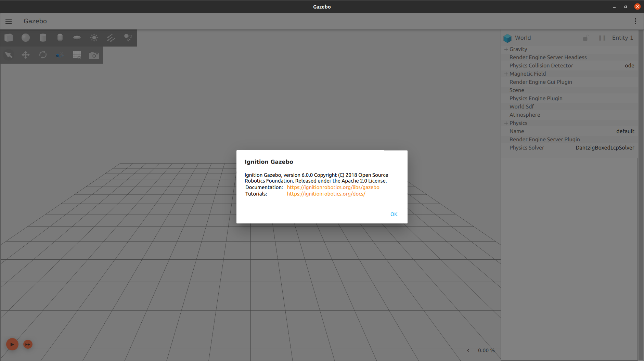Open the snap settings cube icon
Image resolution: width=644 pixels, height=361 pixels.
pyautogui.click(x=60, y=55)
